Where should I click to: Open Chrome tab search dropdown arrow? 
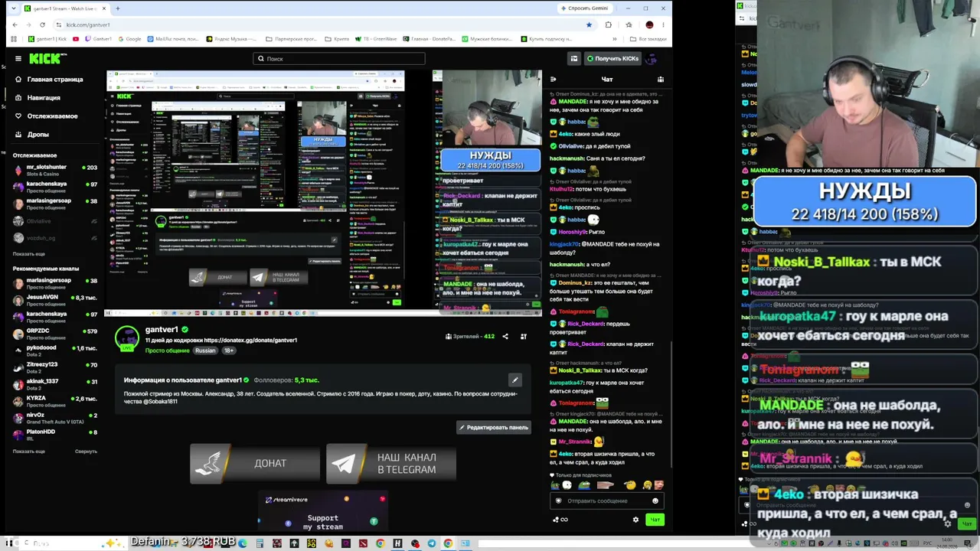pos(12,8)
